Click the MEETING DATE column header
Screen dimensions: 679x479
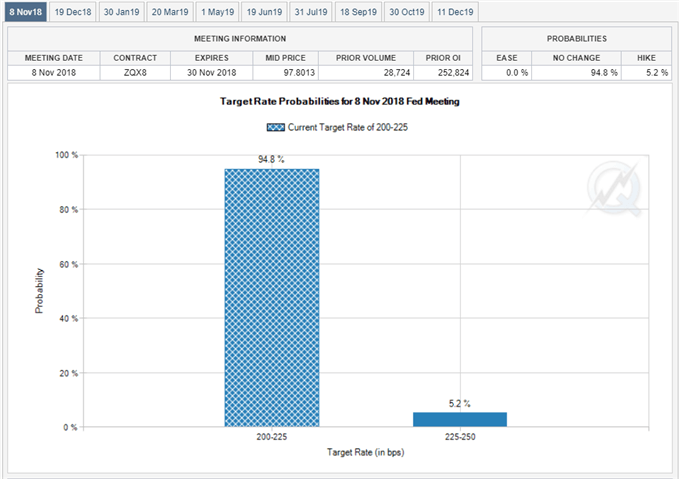tap(54, 58)
